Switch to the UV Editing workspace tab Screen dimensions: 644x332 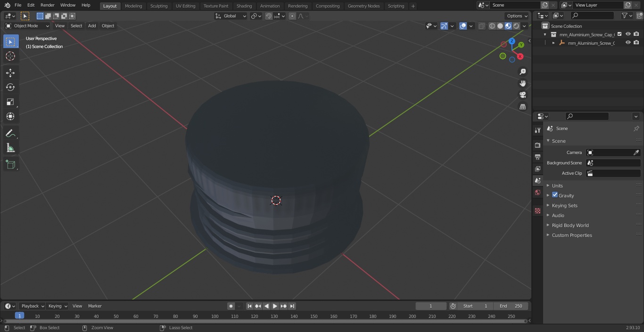coord(185,6)
